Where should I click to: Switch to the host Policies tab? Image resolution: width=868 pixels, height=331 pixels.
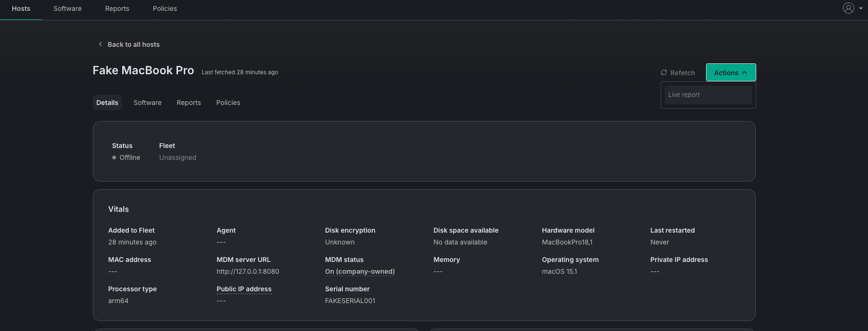(228, 103)
